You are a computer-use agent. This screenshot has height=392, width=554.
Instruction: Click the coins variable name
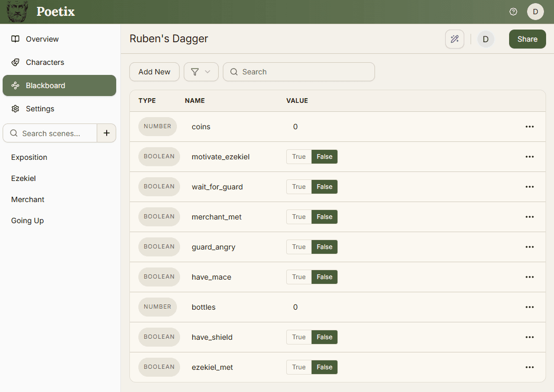tap(201, 127)
